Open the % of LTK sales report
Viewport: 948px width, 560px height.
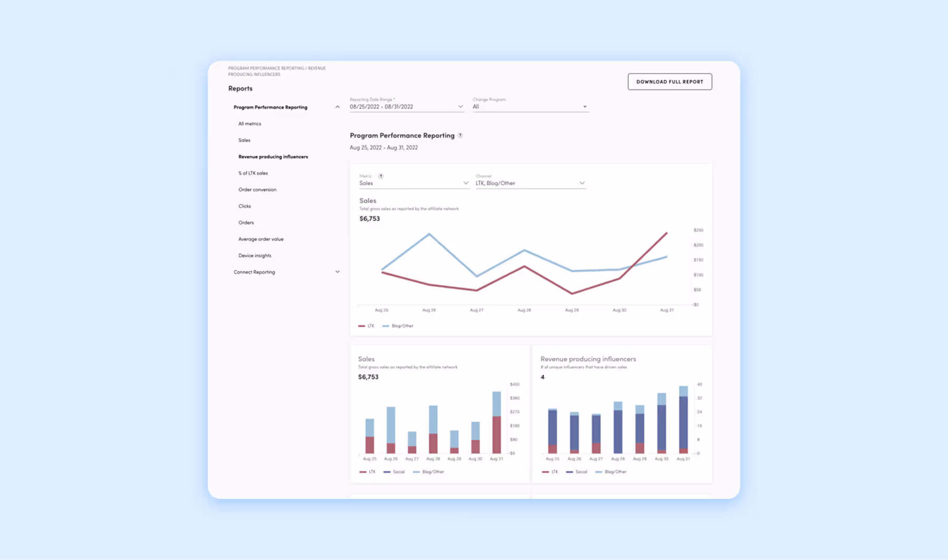(x=253, y=173)
